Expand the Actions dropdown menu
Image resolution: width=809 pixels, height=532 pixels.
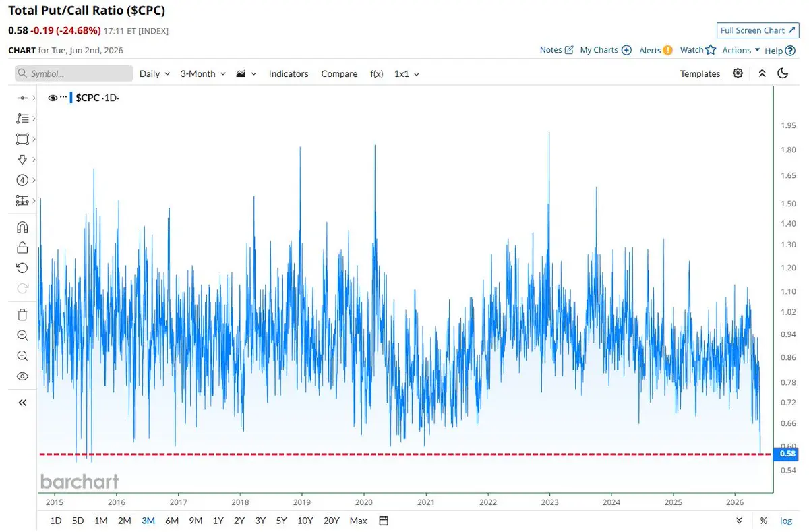point(741,50)
